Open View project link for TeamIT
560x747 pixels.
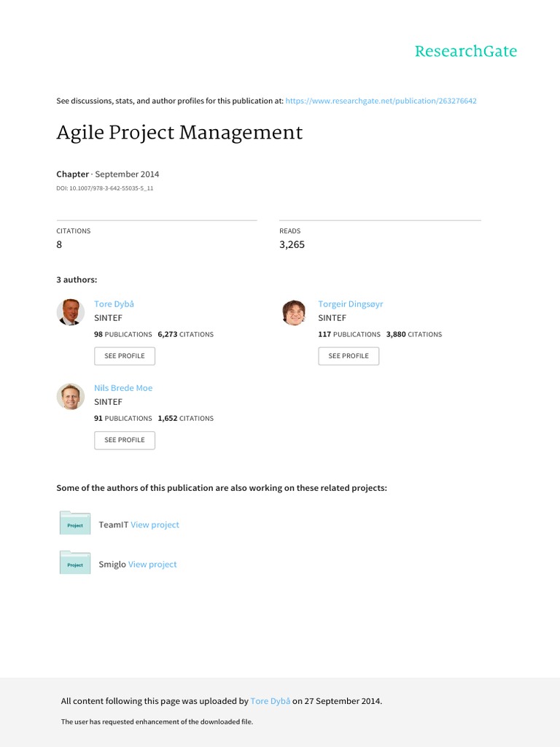pyautogui.click(x=155, y=525)
